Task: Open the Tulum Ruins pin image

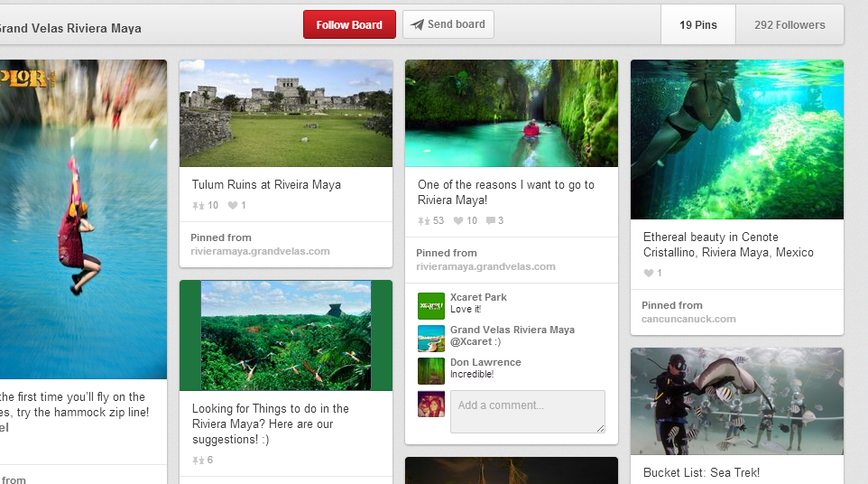Action: (286, 113)
